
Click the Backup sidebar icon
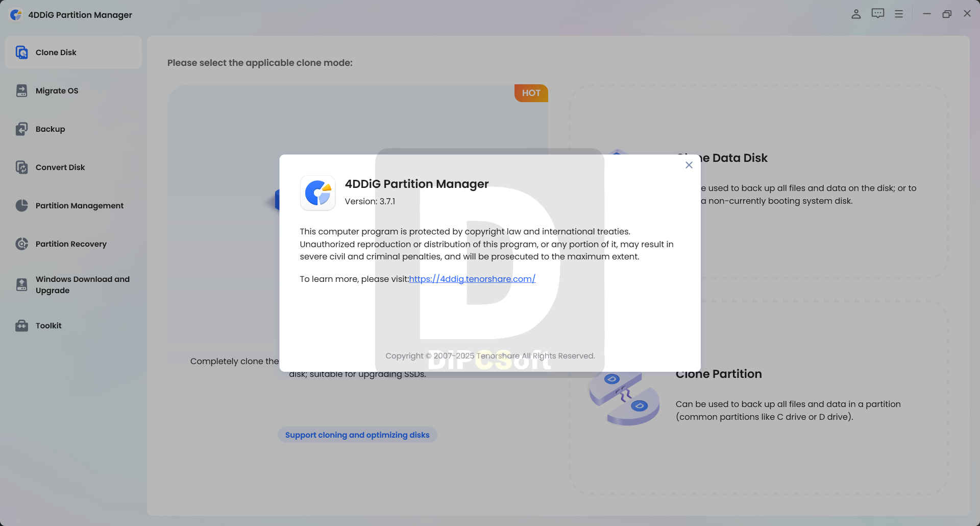click(x=21, y=129)
